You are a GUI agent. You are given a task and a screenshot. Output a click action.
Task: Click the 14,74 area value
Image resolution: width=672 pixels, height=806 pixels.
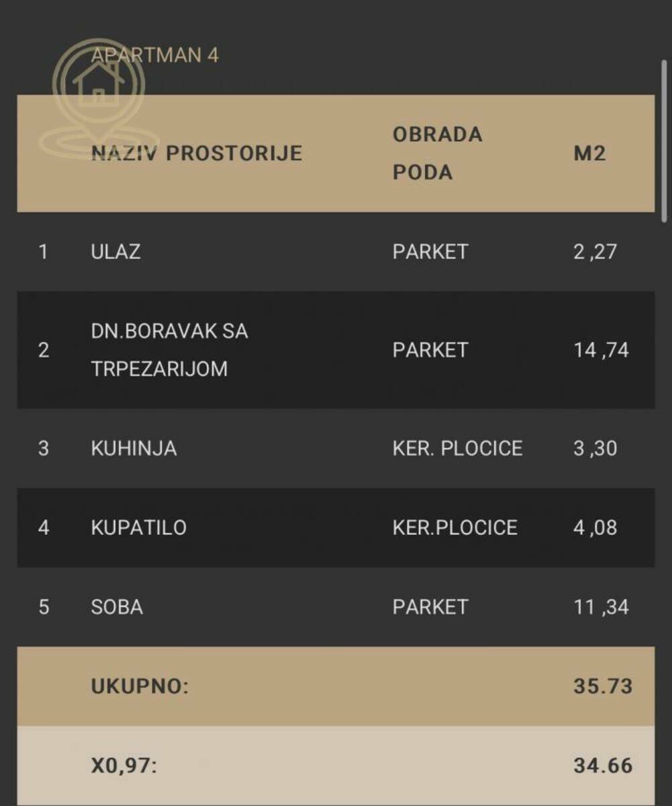(x=601, y=350)
